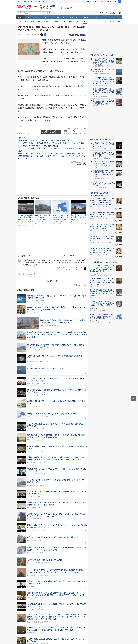Click the TOS テレビ大分 logo
Viewport: 138px width, 644px height.
(x=77, y=35)
